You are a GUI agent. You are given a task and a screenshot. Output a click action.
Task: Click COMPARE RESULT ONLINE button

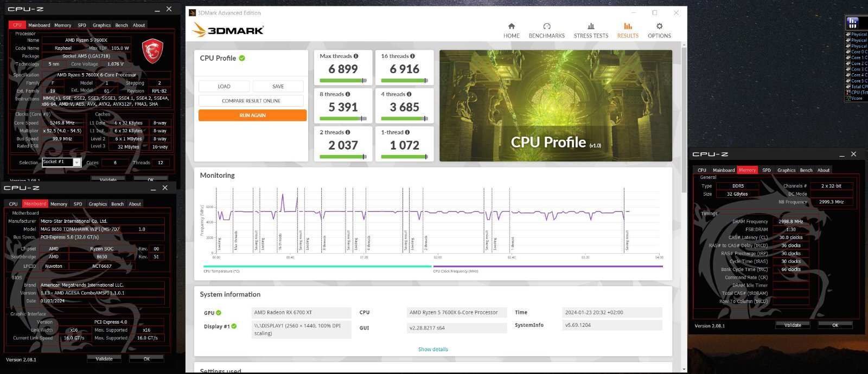coord(251,101)
